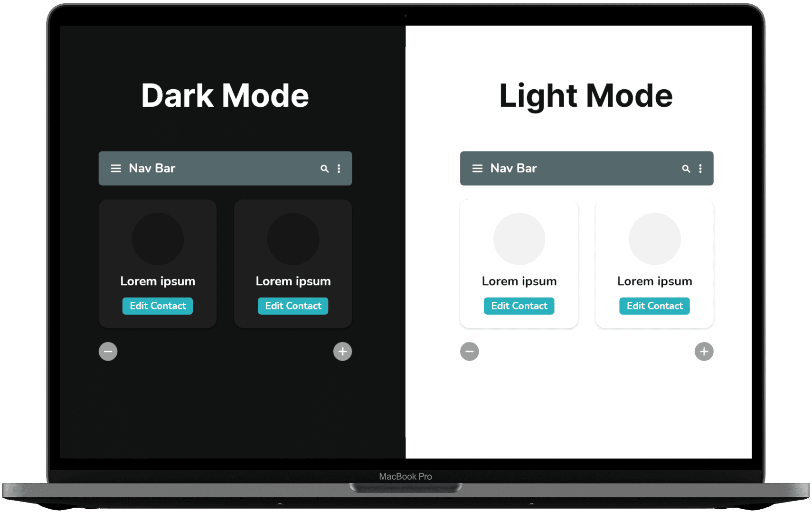Click the minus button in Light Mode panel

469,352
